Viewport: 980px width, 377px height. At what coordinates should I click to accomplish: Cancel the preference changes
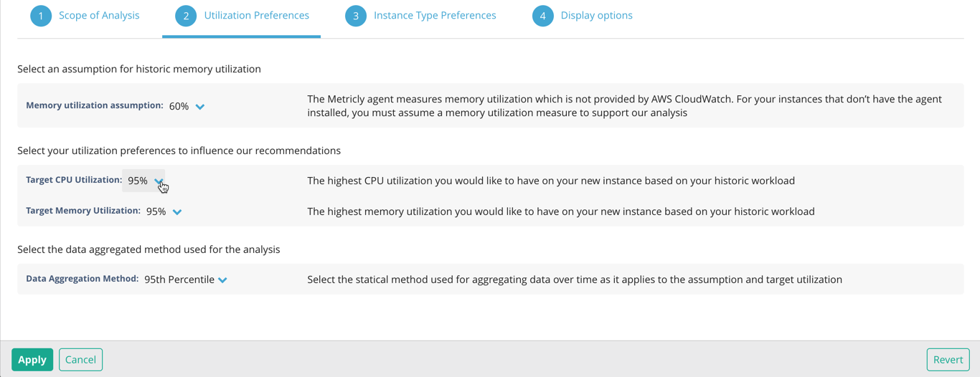[80, 360]
